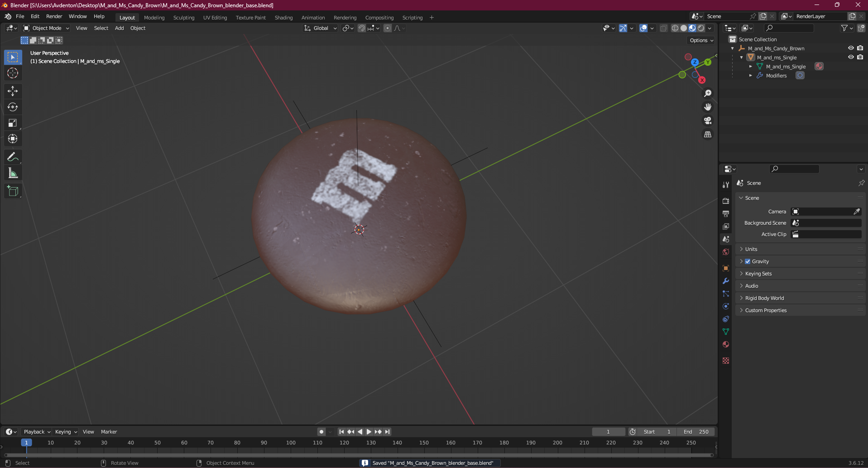Select the Add Cube tool
The width and height of the screenshot is (868, 468).
pos(13,191)
